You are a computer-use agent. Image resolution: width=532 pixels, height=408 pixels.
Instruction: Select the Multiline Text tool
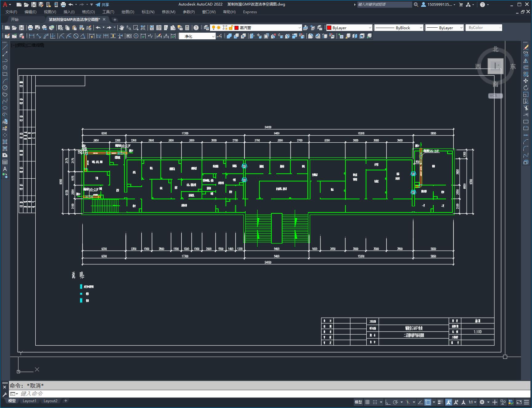5,169
